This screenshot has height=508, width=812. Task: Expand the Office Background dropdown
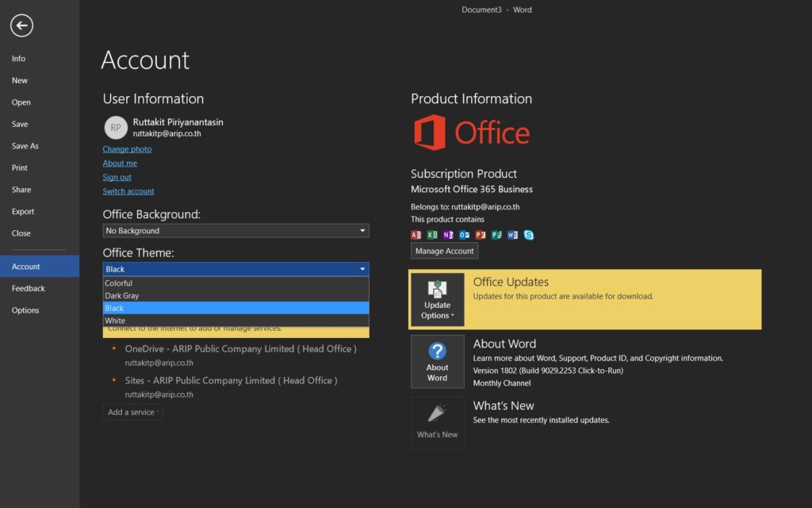pos(362,231)
